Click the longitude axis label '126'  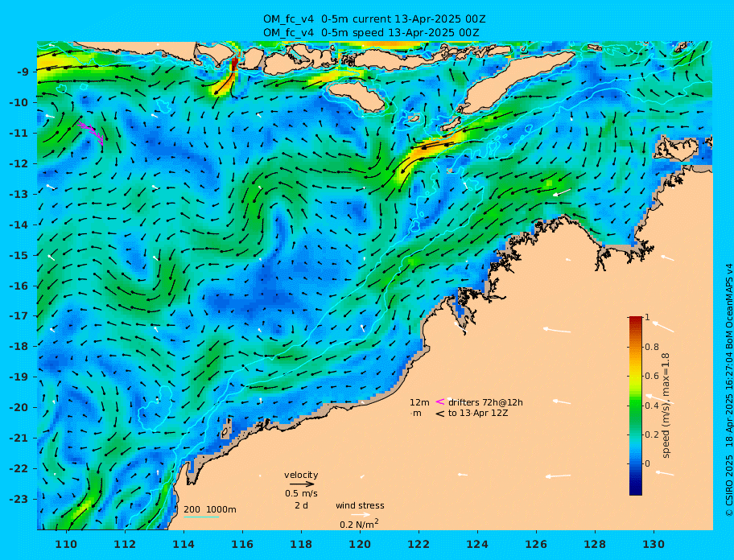(x=536, y=544)
